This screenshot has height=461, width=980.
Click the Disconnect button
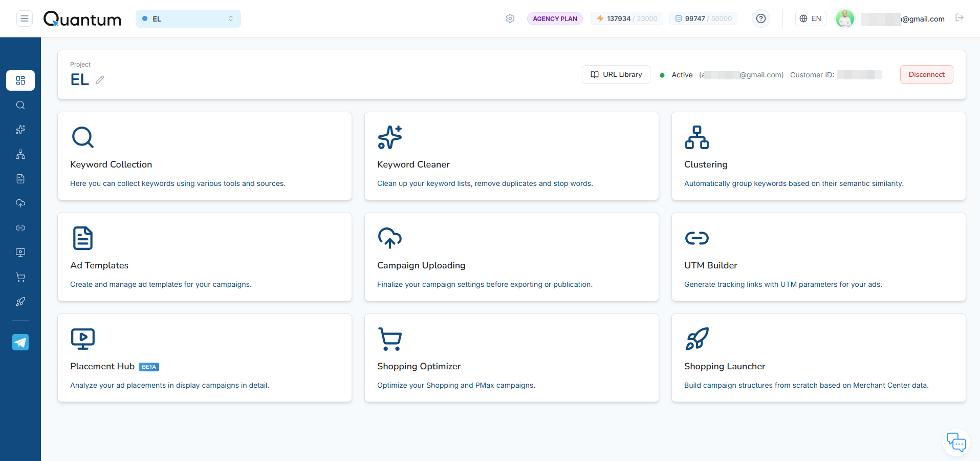tap(927, 74)
